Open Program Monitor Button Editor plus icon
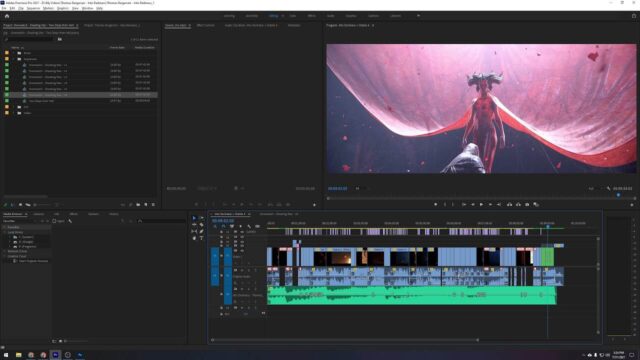This screenshot has width=640, height=360. [x=632, y=204]
